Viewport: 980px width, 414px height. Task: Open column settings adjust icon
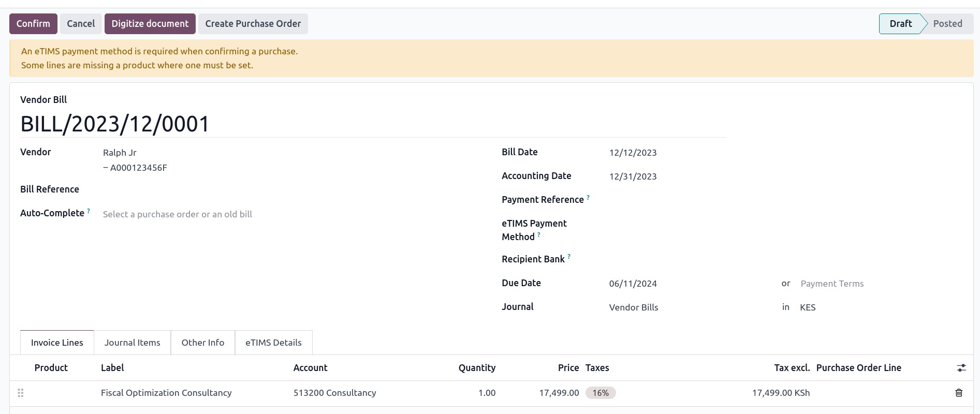point(961,368)
